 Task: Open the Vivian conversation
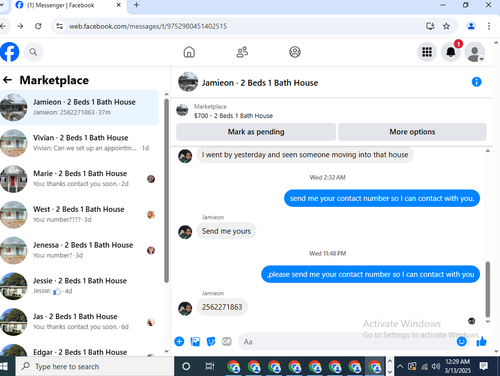click(x=79, y=143)
